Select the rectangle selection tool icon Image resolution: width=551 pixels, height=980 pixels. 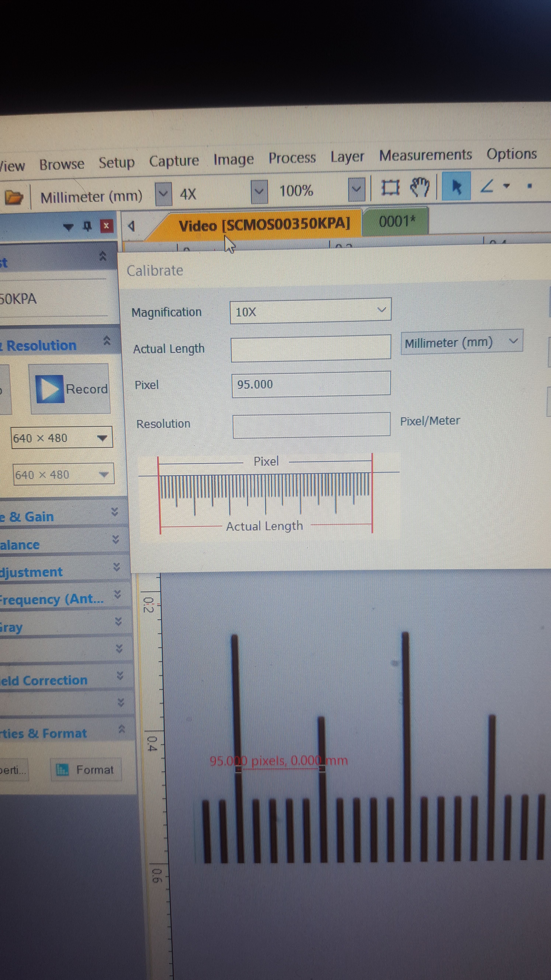click(390, 188)
